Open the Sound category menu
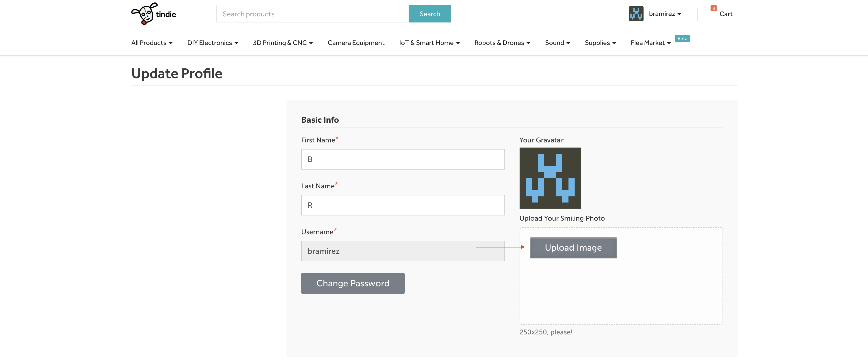This screenshot has height=363, width=868. [x=557, y=43]
